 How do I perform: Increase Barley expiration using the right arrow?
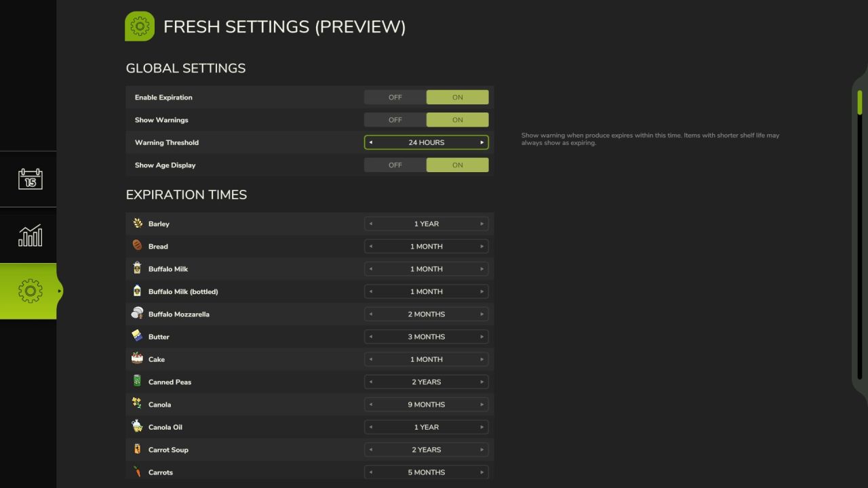pos(482,223)
